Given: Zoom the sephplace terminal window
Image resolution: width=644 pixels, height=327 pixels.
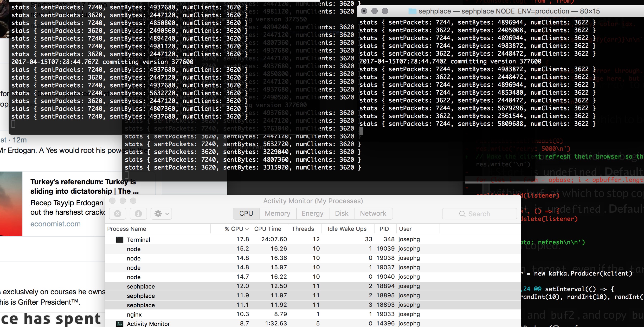Looking at the screenshot, I should pyautogui.click(x=385, y=11).
